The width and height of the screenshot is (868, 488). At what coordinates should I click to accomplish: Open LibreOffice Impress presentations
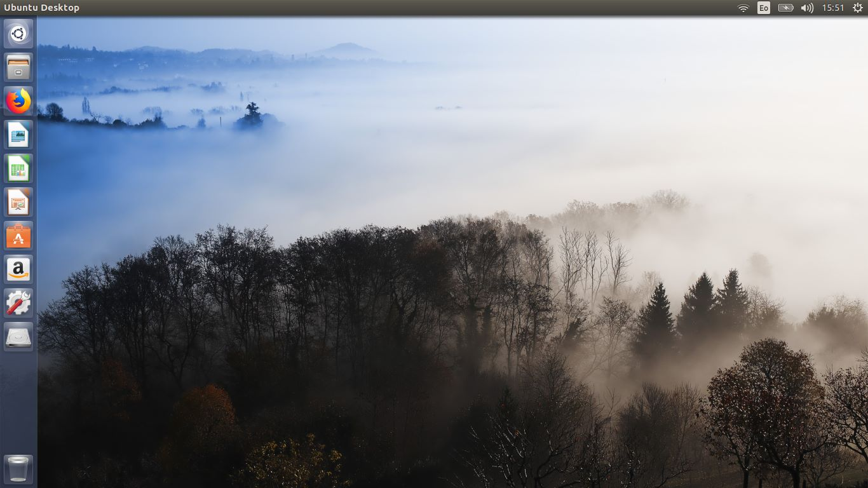click(x=18, y=202)
